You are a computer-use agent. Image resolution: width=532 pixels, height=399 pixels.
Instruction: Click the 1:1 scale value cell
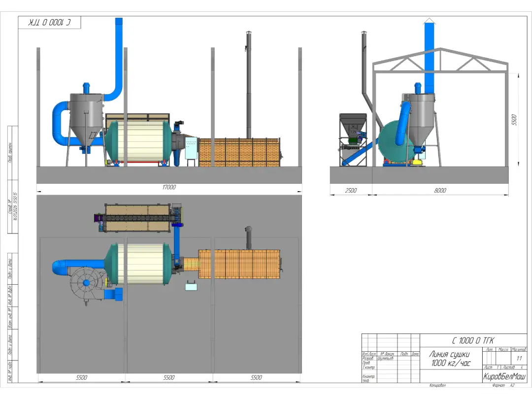(518, 359)
